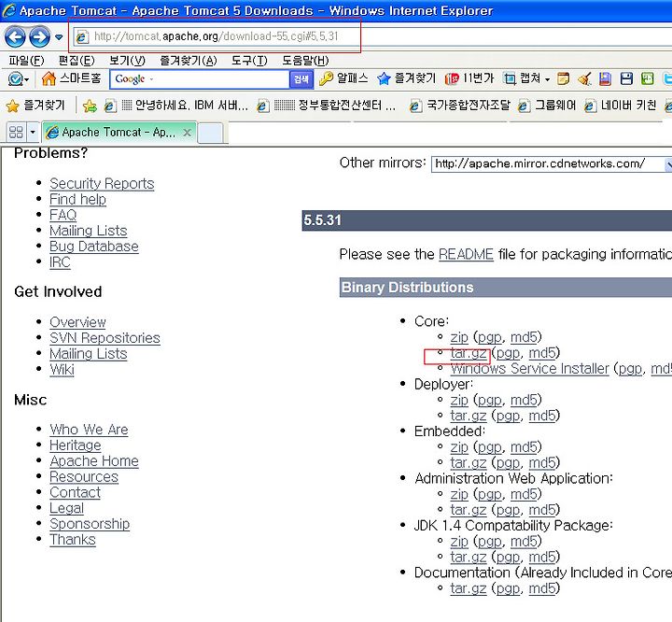Viewport: 672px width, 622px height.
Task: Open the 도구(T) menu
Action: (249, 61)
